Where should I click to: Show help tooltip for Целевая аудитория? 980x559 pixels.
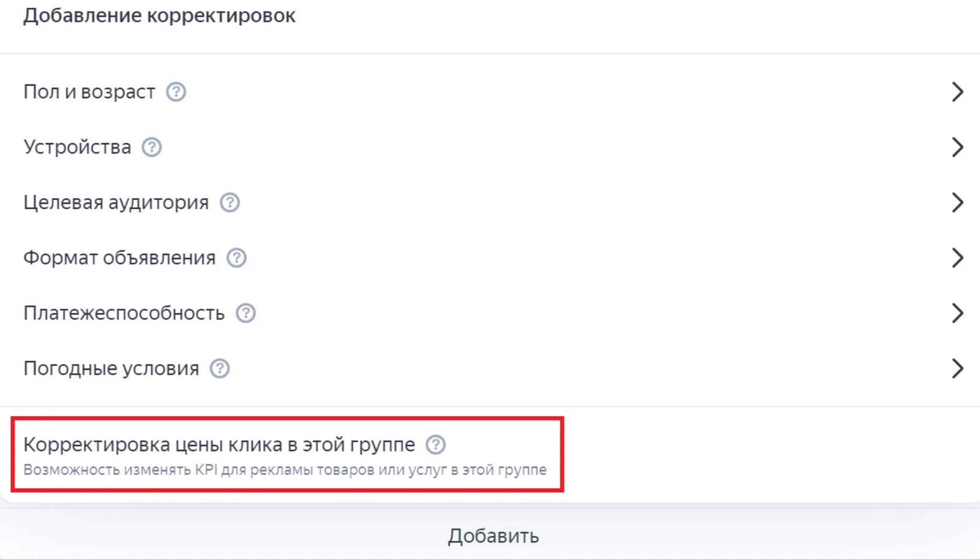[x=230, y=202]
